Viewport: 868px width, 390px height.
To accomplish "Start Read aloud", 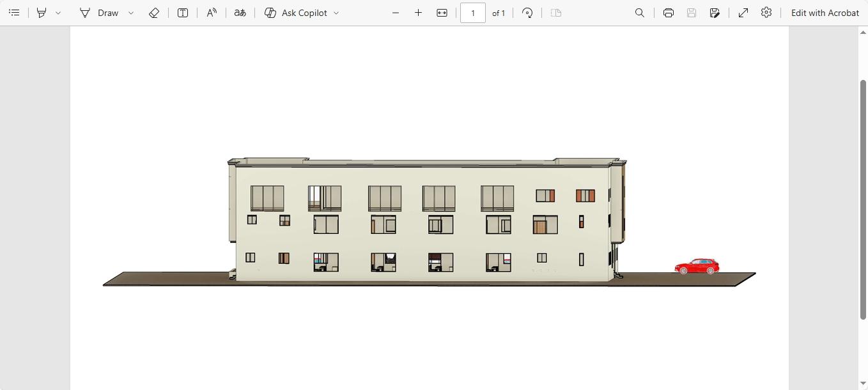I will tap(212, 13).
